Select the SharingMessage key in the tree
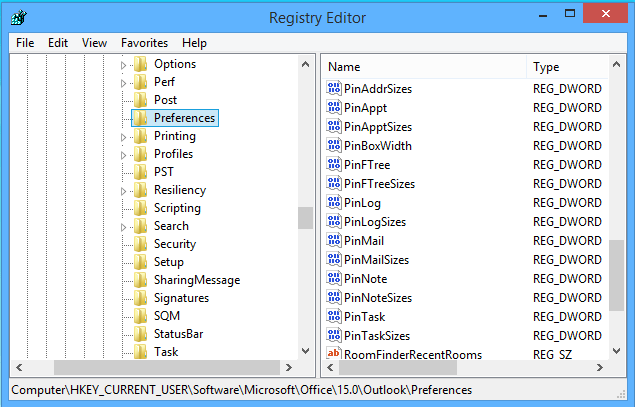 (197, 280)
